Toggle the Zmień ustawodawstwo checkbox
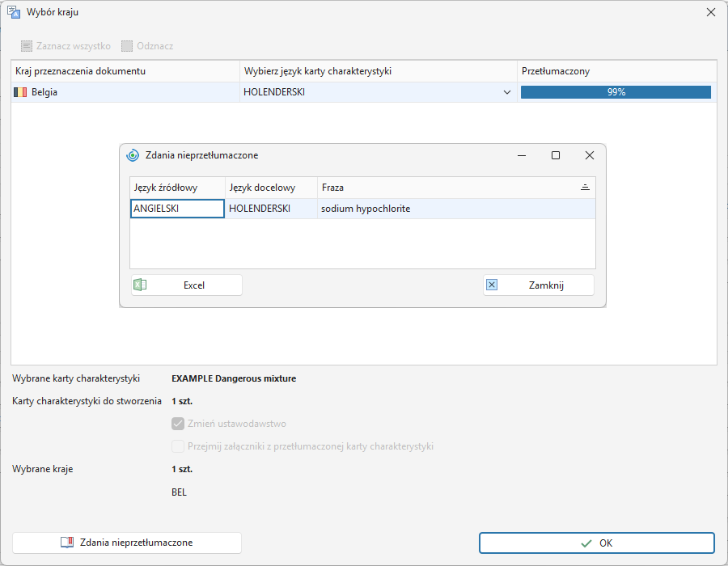The image size is (728, 566). click(x=178, y=424)
